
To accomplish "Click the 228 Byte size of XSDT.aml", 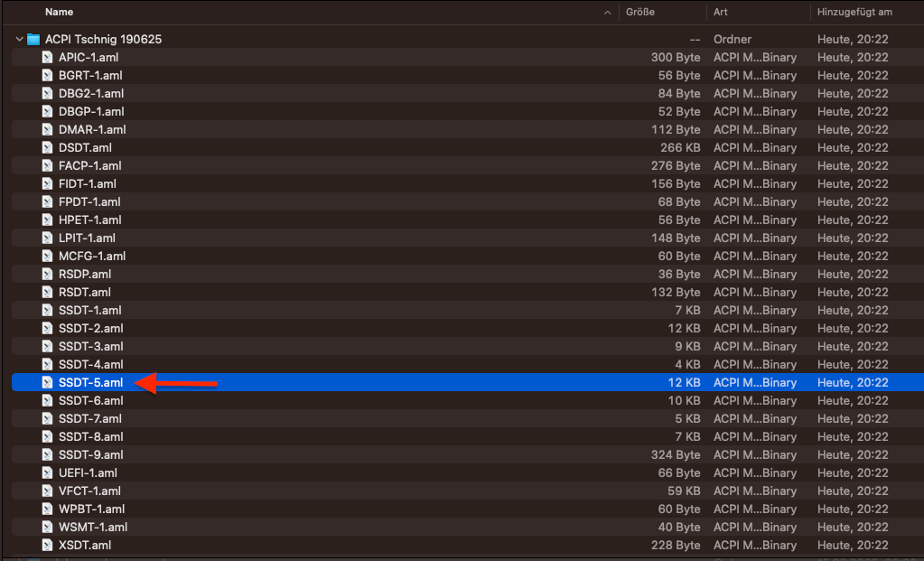I will pyautogui.click(x=676, y=545).
